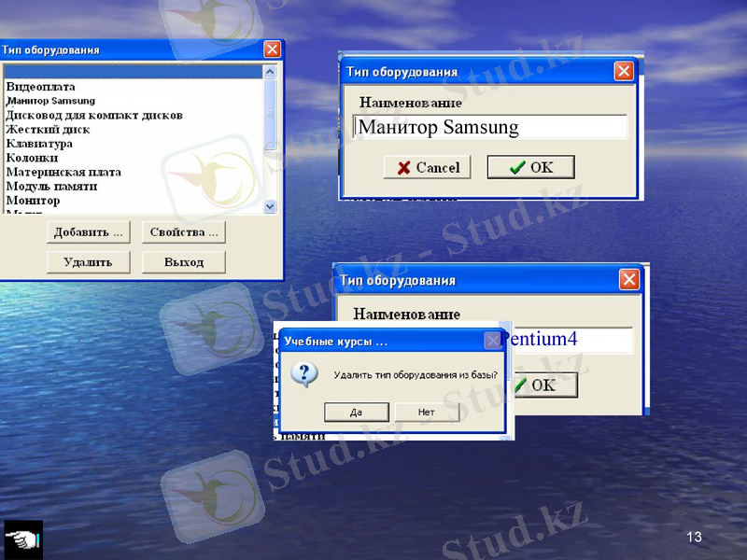This screenshot has height=560, width=747.
Task: Select Видеоплата in the equipment list
Action: 41,86
